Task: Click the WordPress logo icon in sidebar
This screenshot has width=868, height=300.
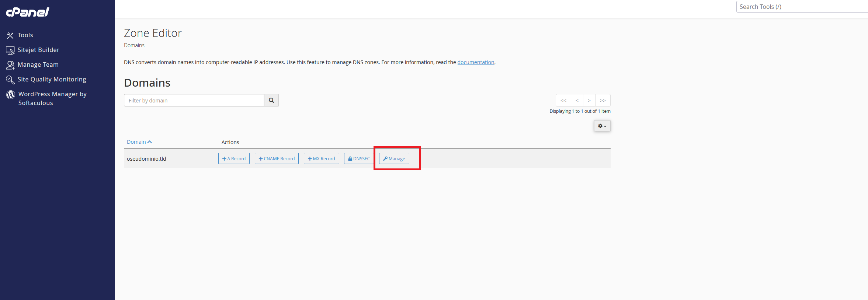Action: 11,95
